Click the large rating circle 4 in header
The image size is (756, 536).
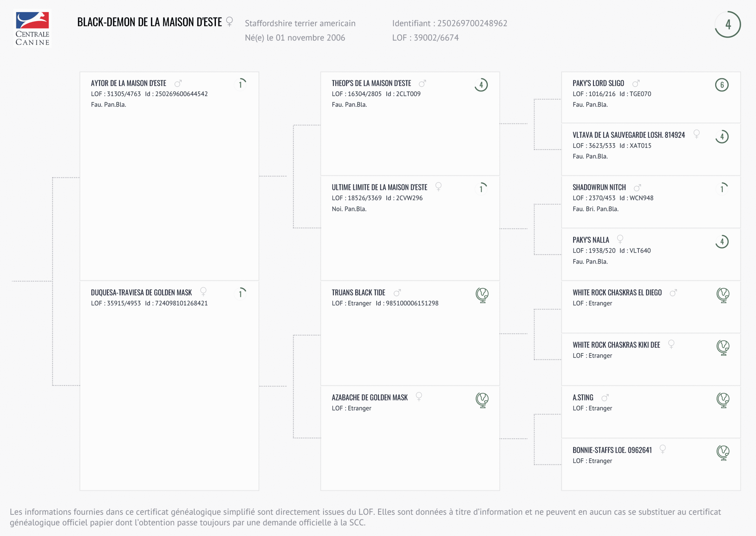pos(728,25)
